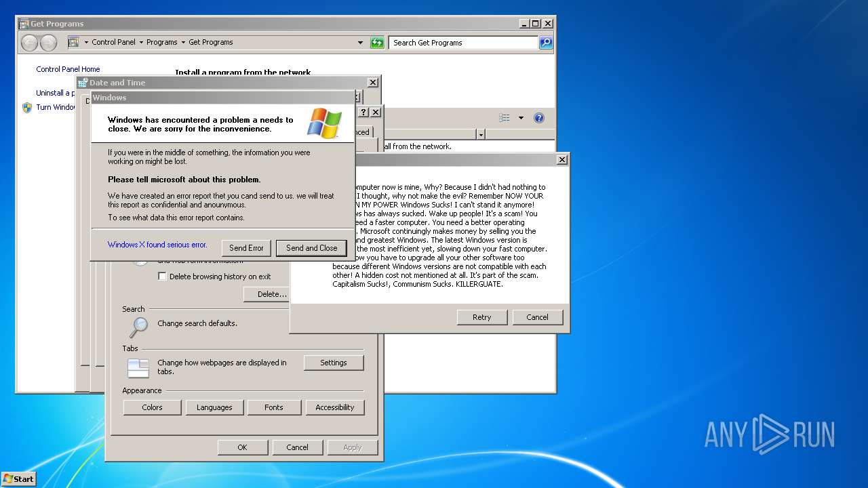This screenshot has height=488, width=868.
Task: Click Programs breadcrumb
Action: (162, 42)
